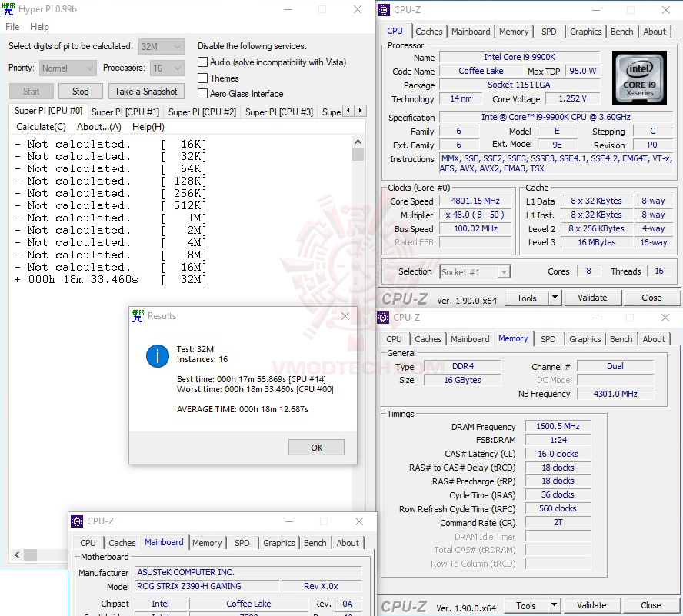Open the Graphics tab in the top CPU-Z window
This screenshot has width=683, height=616.
point(585,32)
